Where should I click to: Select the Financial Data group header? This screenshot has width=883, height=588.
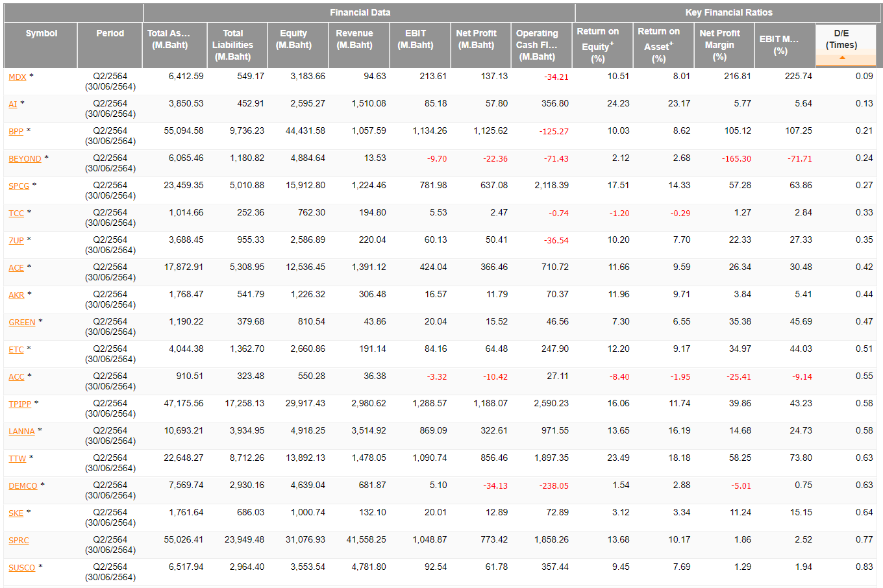pos(360,12)
